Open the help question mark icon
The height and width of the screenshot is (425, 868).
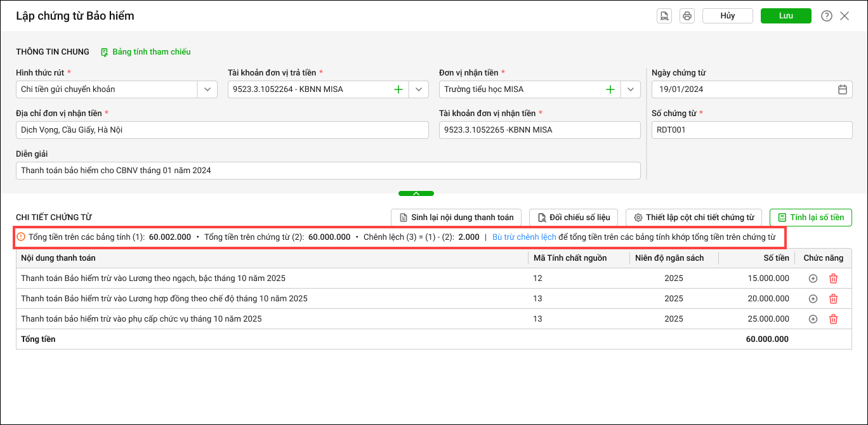pyautogui.click(x=826, y=16)
